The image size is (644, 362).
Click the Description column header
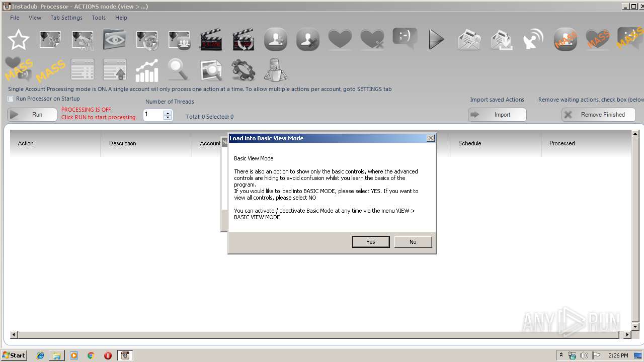(x=146, y=143)
